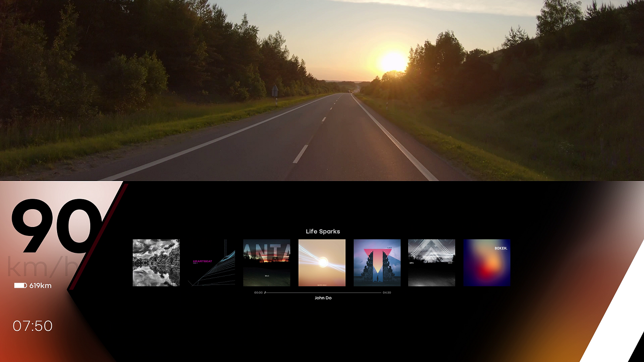644x362 pixels.
Task: Open artist John Do
Action: pos(323,298)
